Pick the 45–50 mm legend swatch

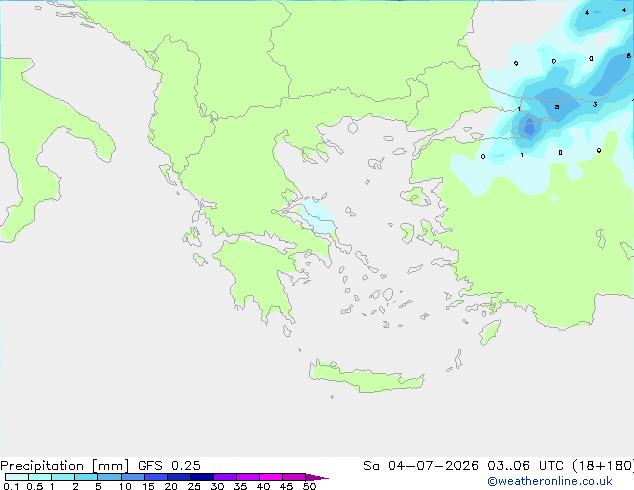tap(294, 477)
